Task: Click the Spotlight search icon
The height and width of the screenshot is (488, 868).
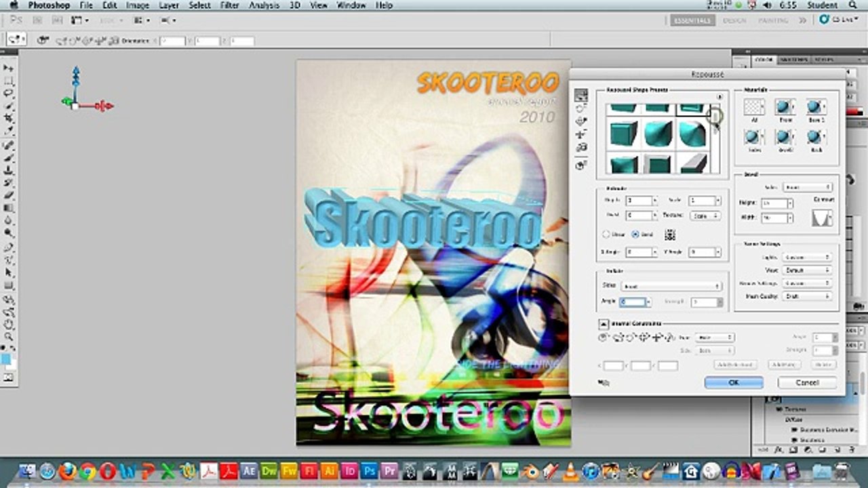Action: tap(852, 5)
